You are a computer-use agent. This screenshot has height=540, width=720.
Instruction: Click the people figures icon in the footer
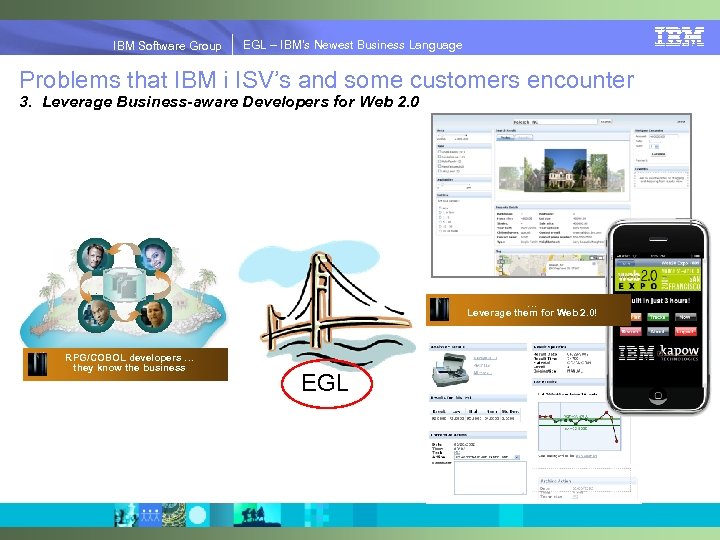(x=150, y=515)
